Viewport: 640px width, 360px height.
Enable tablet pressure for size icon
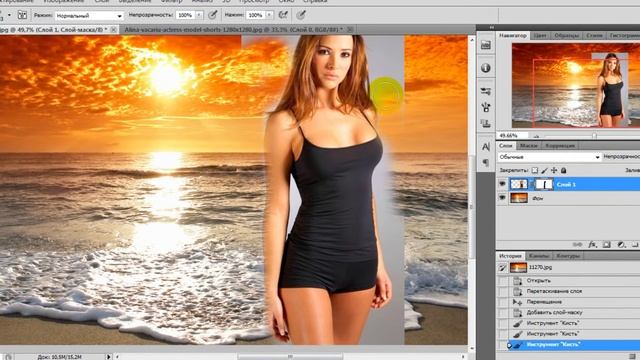coord(301,15)
